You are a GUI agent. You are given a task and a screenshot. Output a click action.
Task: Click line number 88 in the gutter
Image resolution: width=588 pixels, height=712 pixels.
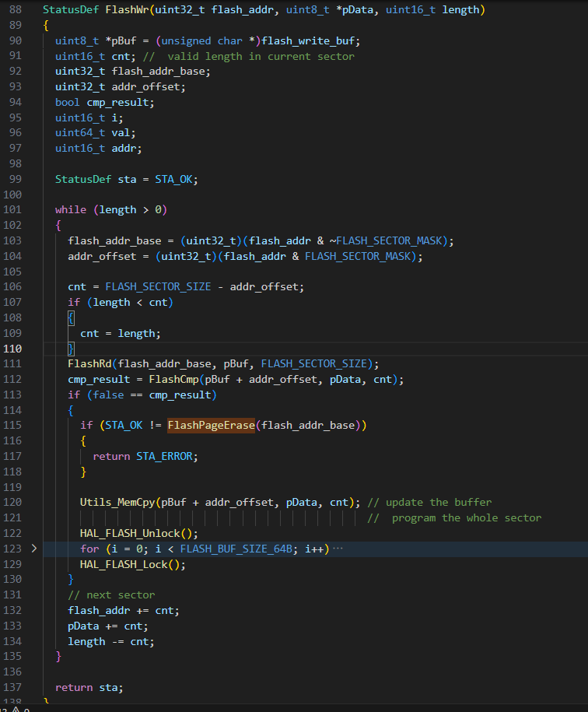click(x=16, y=10)
